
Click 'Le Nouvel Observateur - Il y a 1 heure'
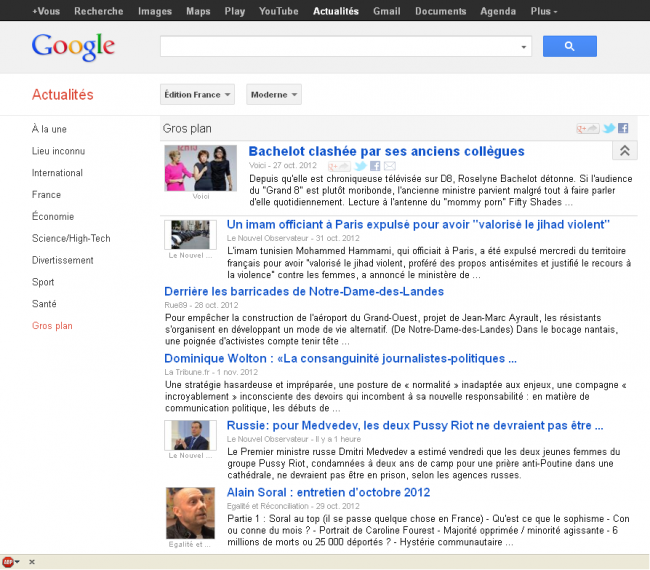click(294, 439)
